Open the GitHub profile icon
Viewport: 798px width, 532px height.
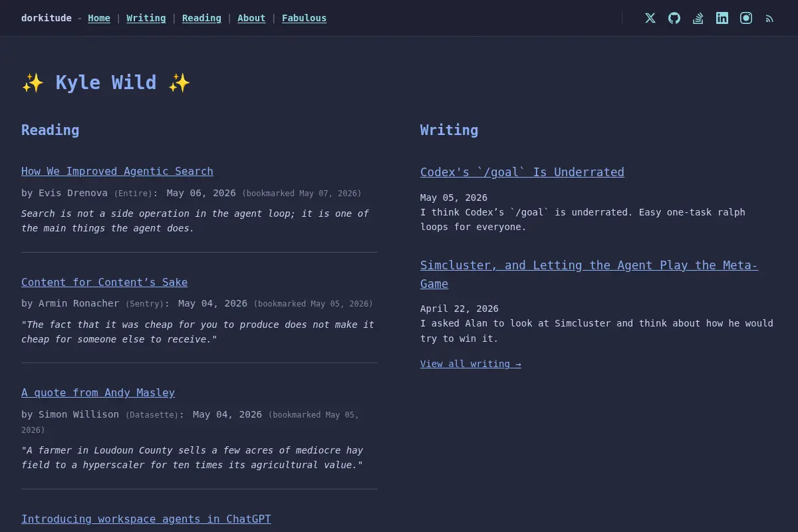674,18
